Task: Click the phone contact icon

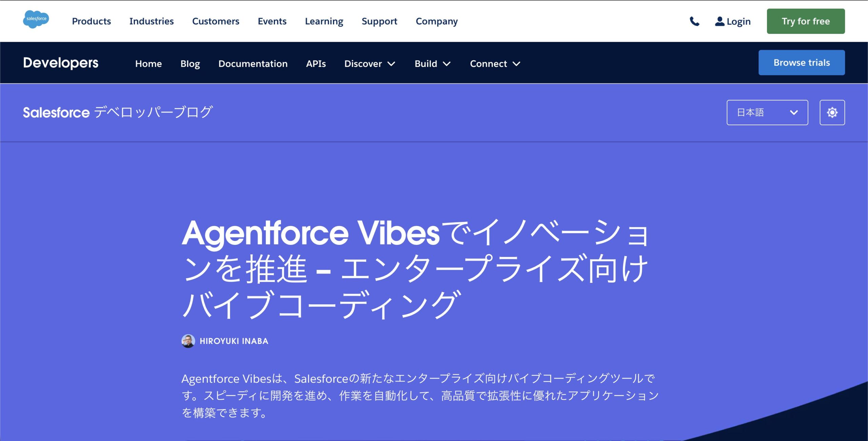Action: click(x=694, y=21)
